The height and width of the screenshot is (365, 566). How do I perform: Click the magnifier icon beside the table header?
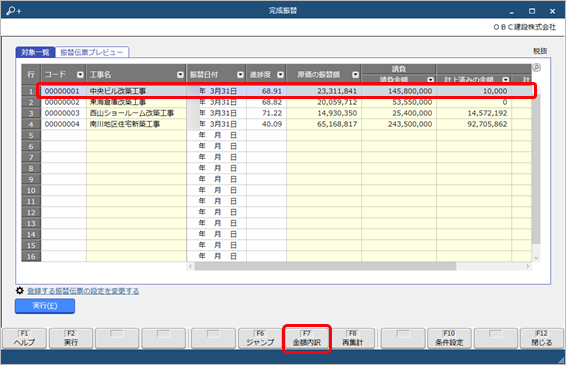(536, 68)
